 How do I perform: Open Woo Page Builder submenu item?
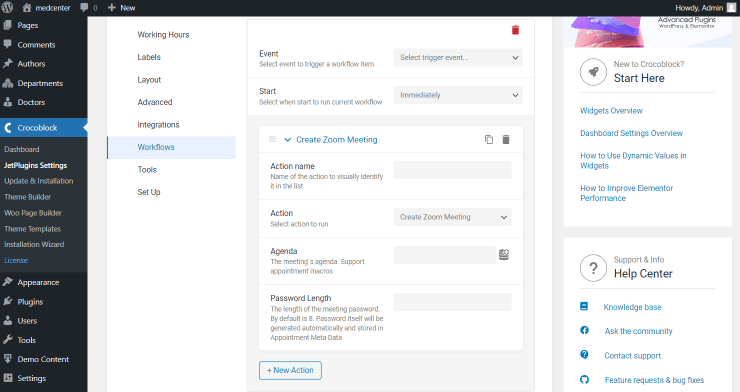point(33,213)
